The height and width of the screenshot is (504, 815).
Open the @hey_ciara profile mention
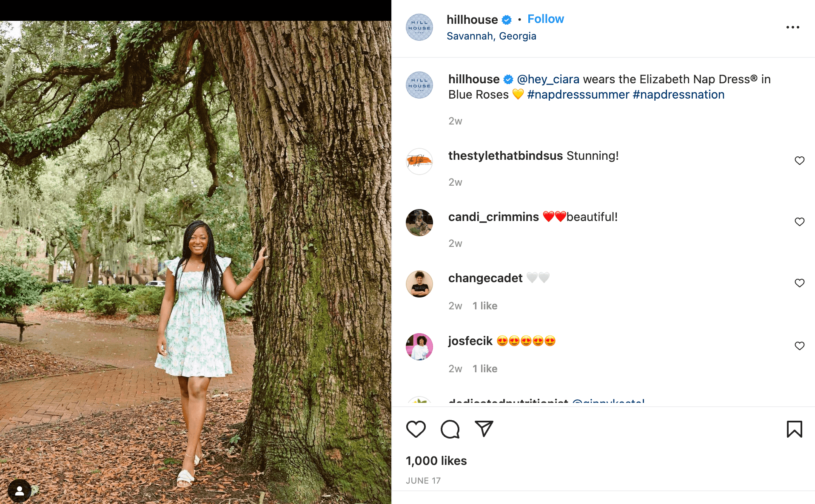tap(548, 79)
